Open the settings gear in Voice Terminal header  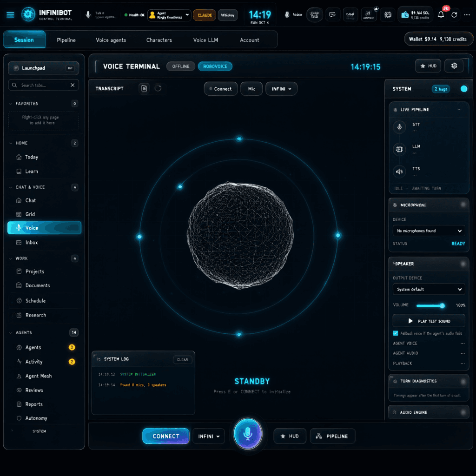454,66
